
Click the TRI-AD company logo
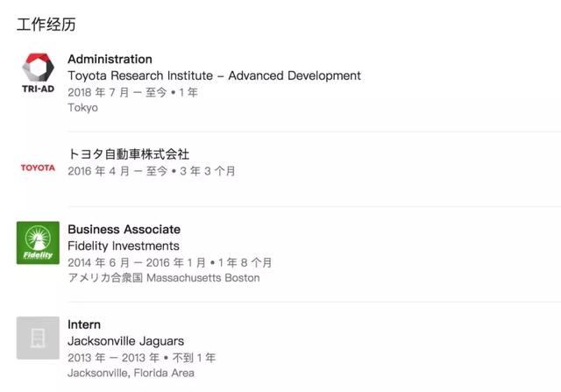tap(38, 73)
